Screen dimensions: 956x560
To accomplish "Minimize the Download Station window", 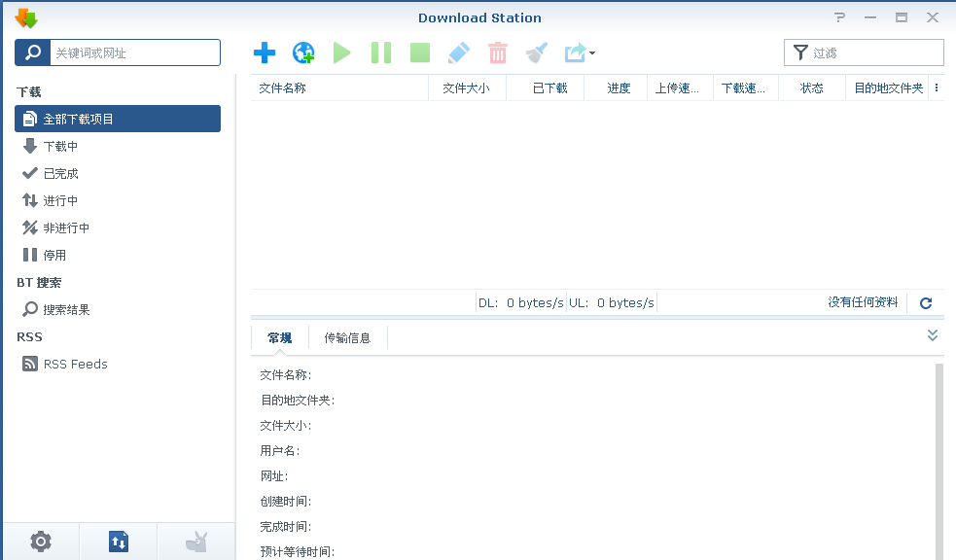I will click(x=870, y=17).
